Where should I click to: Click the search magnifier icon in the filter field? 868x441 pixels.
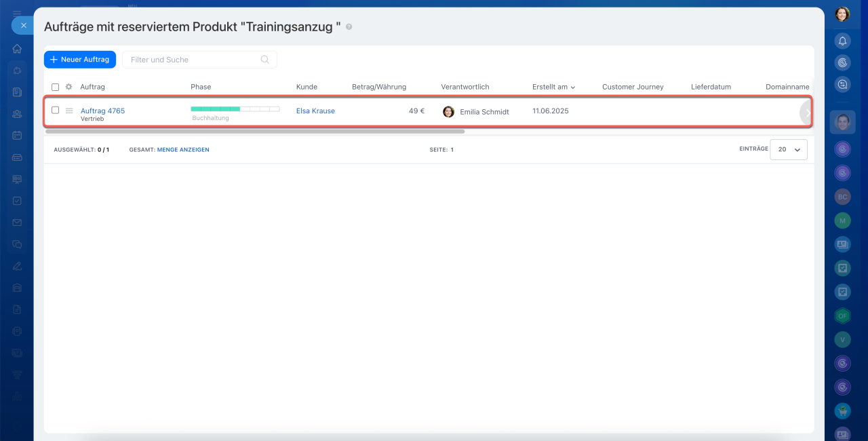coord(265,60)
